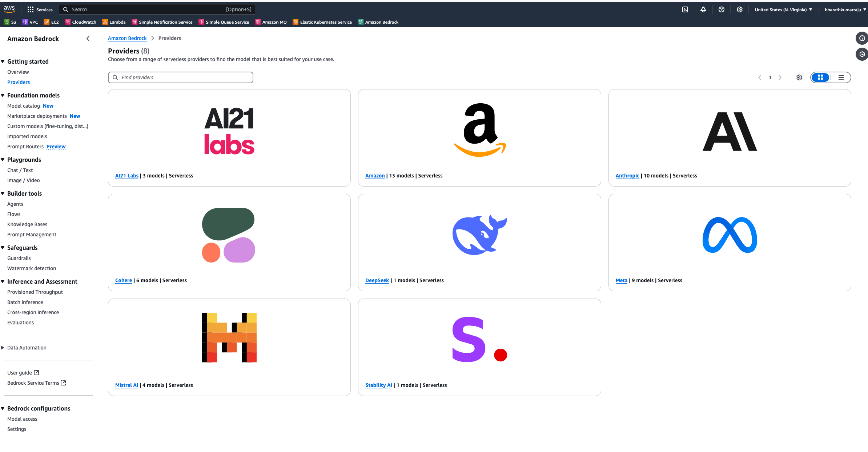Open Simple Notification Service shortcut
The height and width of the screenshot is (452, 868).
click(162, 22)
